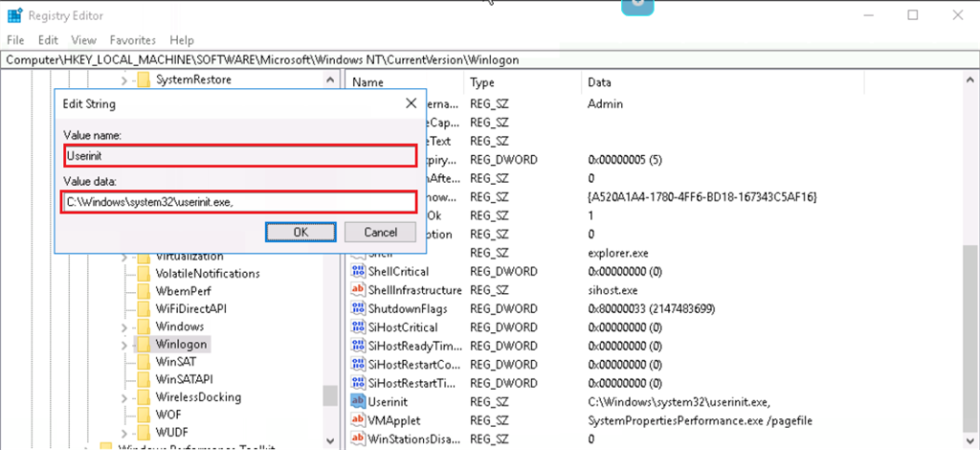
Task: Click the Registry Editor title bar icon
Action: (15, 15)
